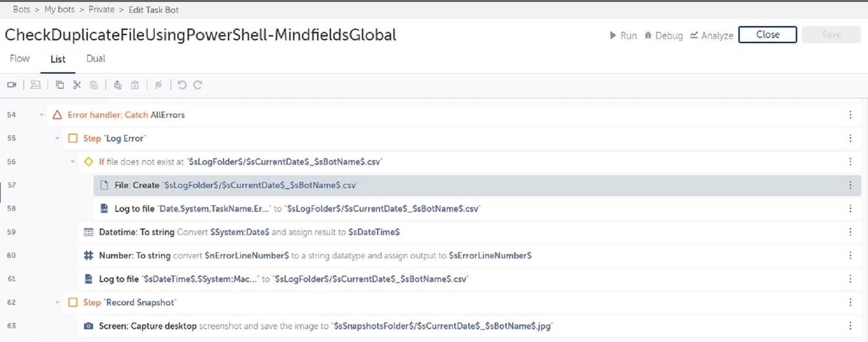Switch to the Flow view tab
Screen dimensions: 868x342
pos(20,59)
